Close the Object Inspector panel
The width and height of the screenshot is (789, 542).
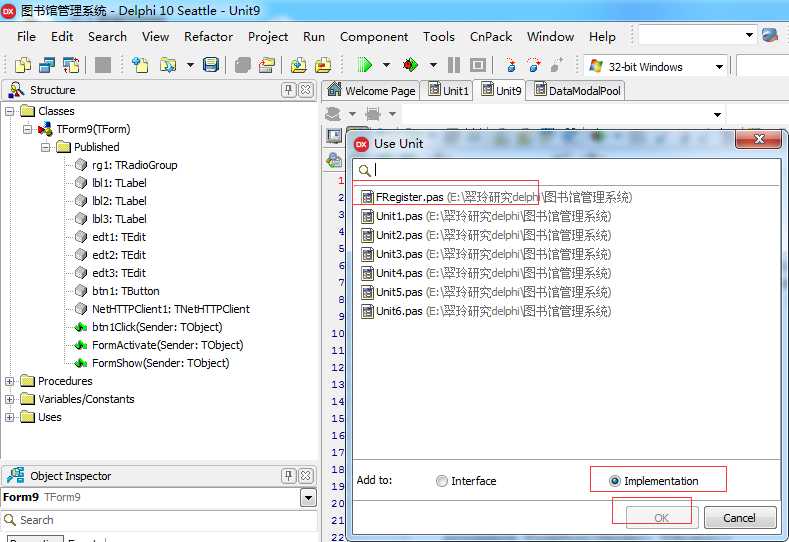(305, 476)
